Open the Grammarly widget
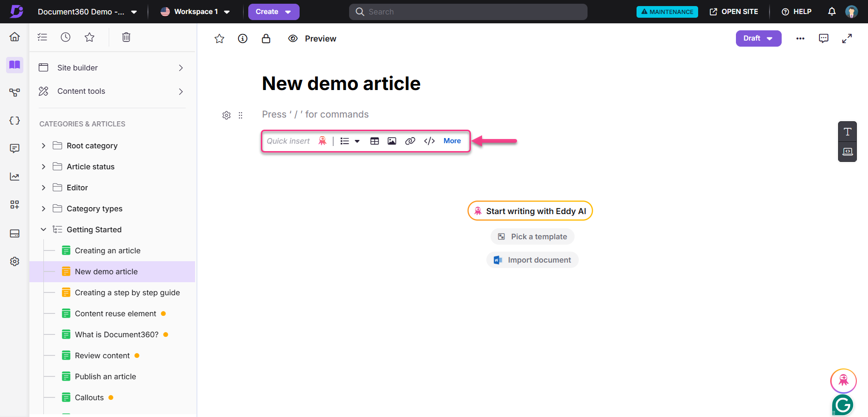 (x=843, y=405)
